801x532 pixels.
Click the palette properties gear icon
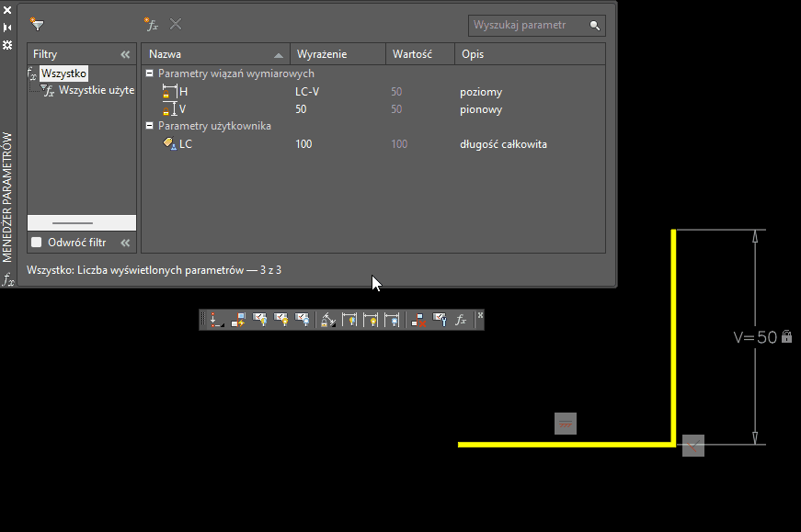click(x=7, y=44)
